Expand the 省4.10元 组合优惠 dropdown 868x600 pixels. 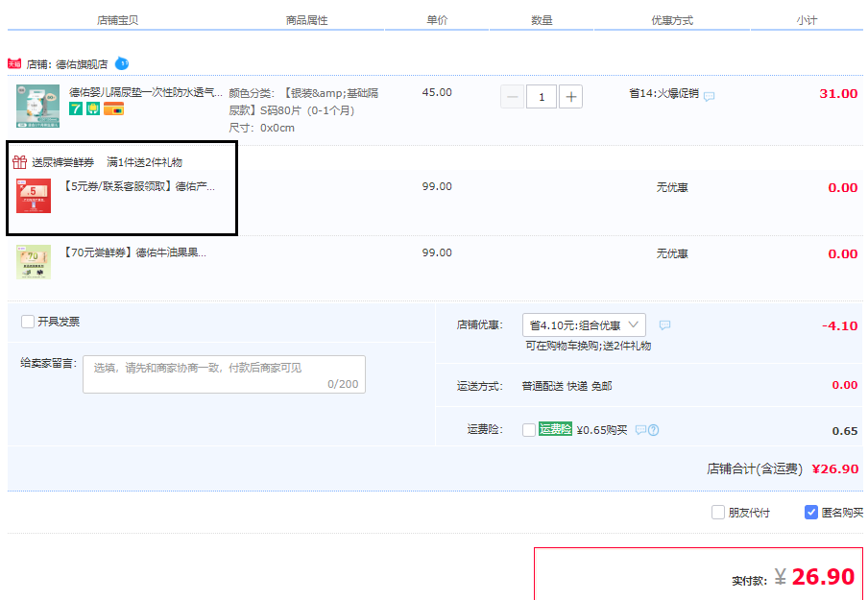[x=584, y=325]
